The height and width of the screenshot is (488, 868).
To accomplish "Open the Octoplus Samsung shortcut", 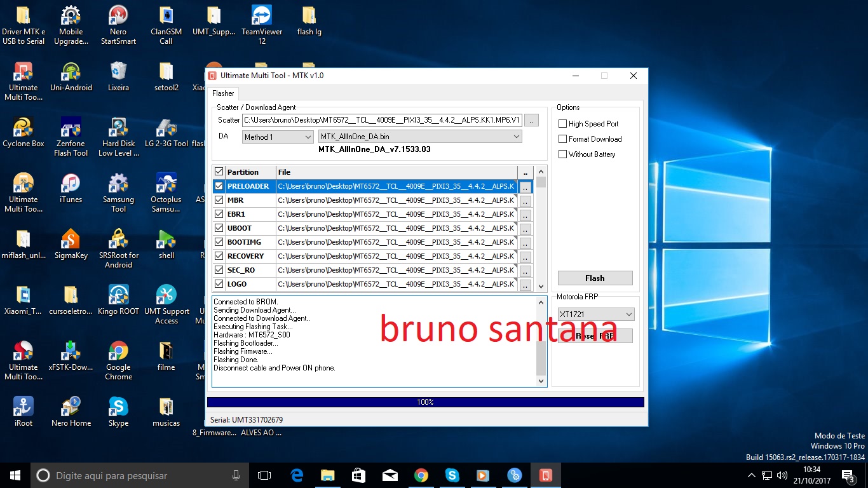I will [x=166, y=193].
